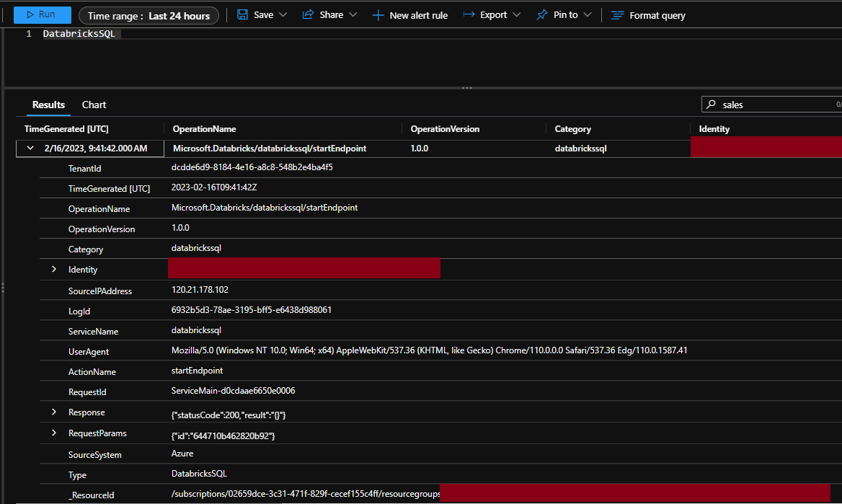
Task: Expand the Export dropdown chevron
Action: point(517,14)
